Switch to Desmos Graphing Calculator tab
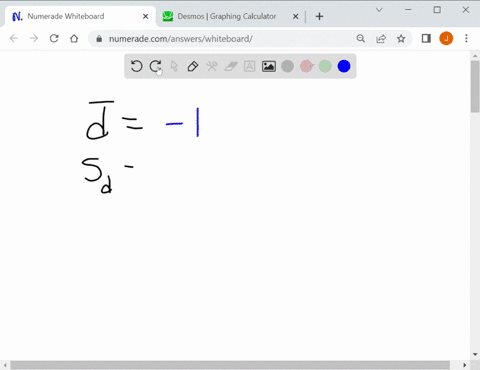Viewport: 480px width, 370px height. pyautogui.click(x=230, y=16)
